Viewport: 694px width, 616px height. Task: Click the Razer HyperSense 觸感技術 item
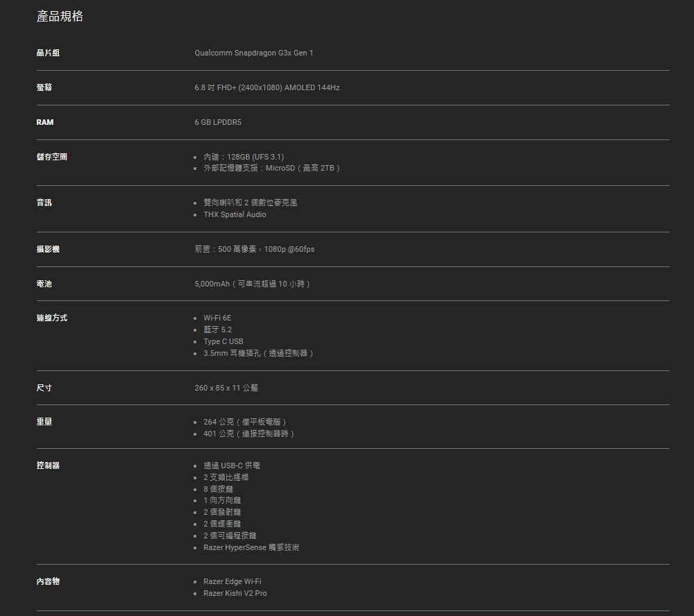tap(251, 548)
